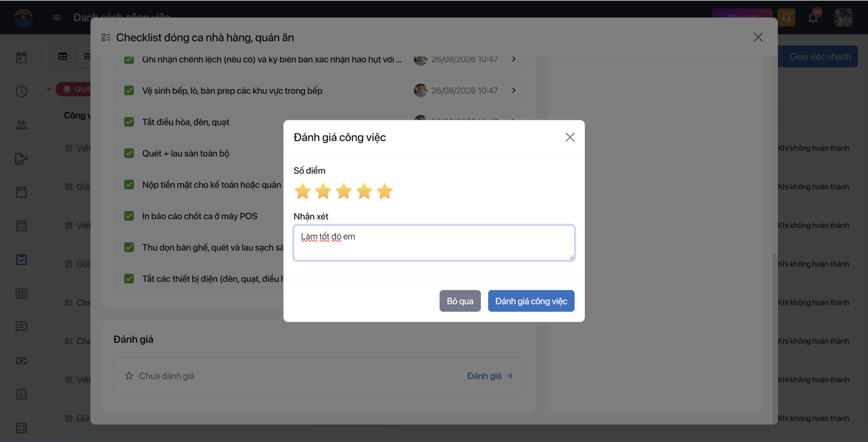Open the hamburger menu icon
This screenshot has width=868, height=442.
tap(57, 17)
